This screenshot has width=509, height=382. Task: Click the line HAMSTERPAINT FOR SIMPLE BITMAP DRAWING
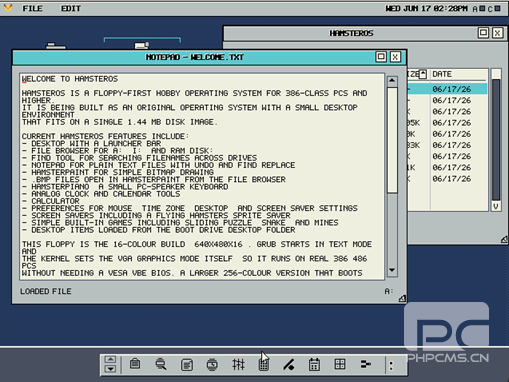pyautogui.click(x=118, y=172)
